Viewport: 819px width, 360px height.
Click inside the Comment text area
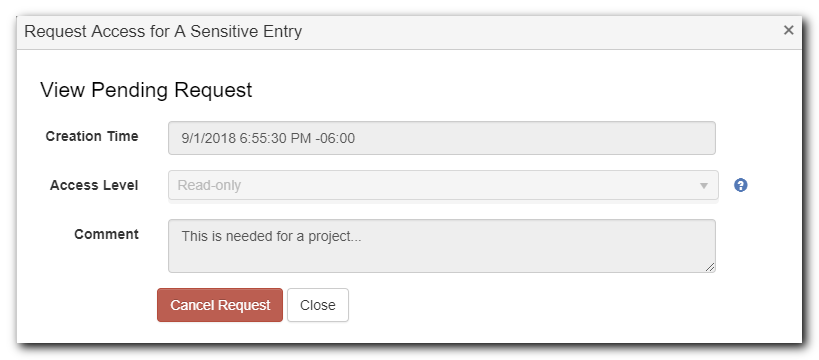coord(441,246)
